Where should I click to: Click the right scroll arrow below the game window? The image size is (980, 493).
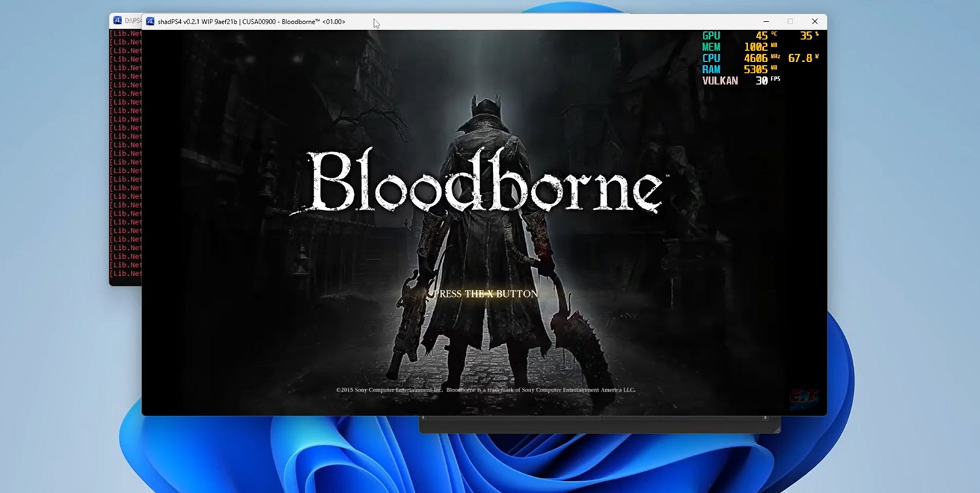[x=766, y=418]
